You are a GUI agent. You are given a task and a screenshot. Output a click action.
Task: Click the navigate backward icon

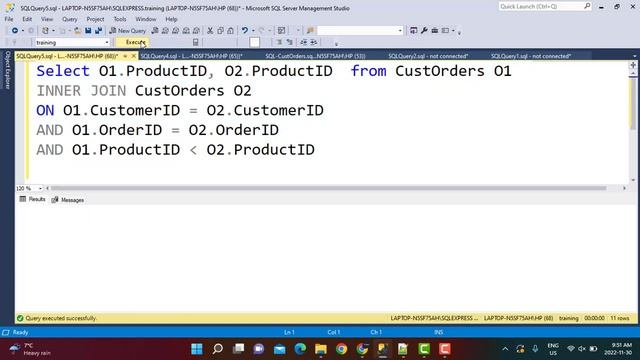point(15,31)
